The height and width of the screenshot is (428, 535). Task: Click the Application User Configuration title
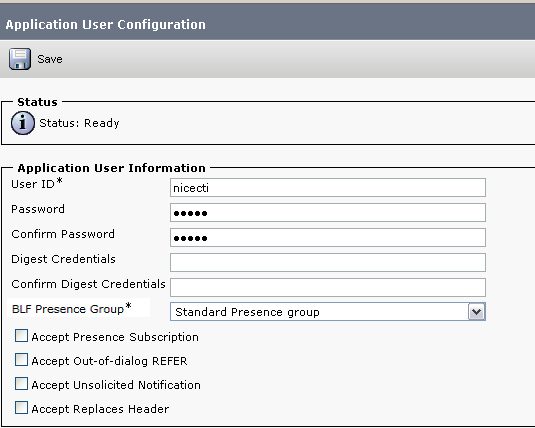(105, 25)
